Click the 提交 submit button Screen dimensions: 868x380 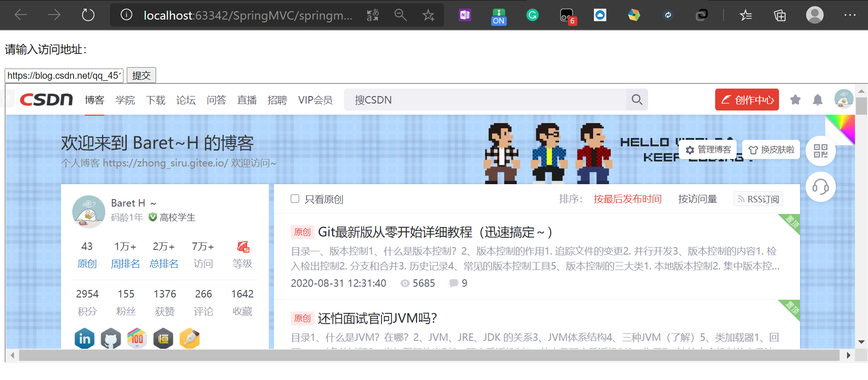141,75
